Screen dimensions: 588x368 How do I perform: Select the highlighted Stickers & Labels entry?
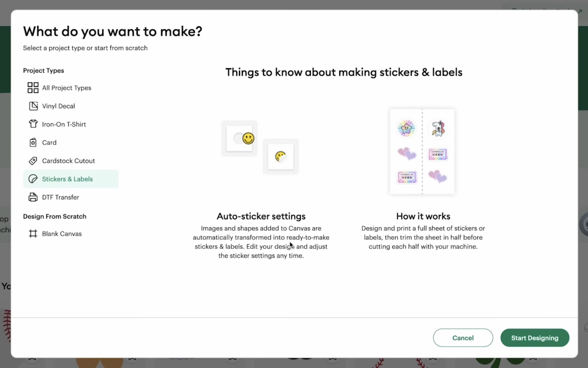pyautogui.click(x=67, y=179)
